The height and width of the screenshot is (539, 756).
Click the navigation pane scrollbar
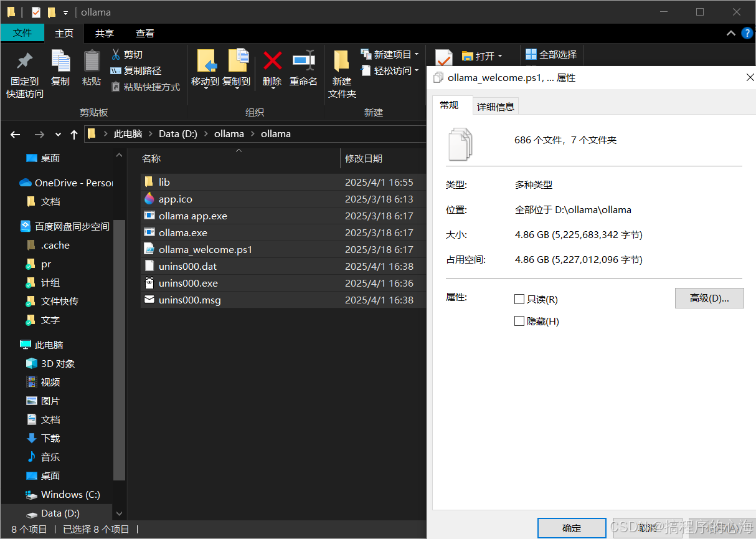click(x=120, y=349)
